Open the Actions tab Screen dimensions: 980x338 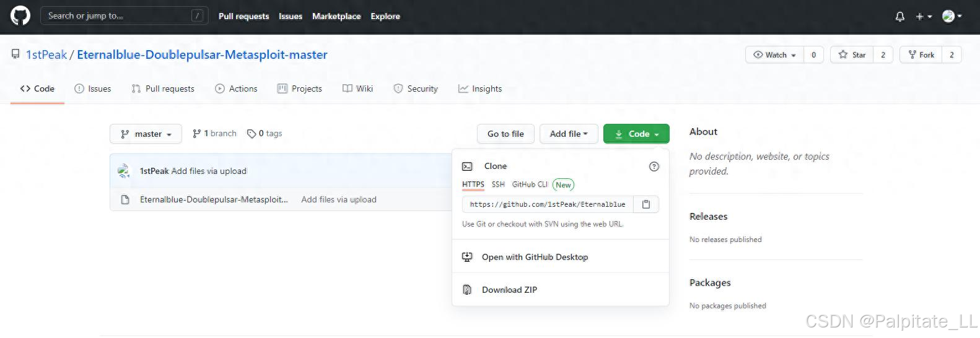pos(236,89)
